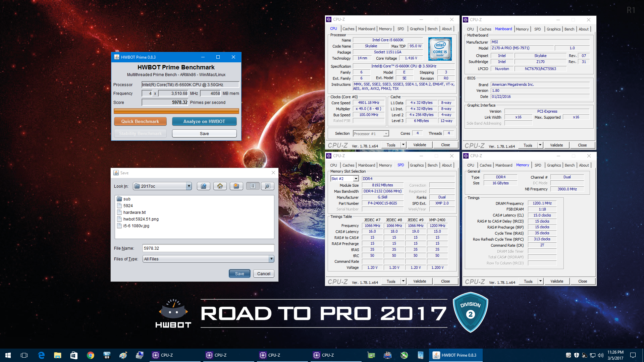Open Action Center notifications
Viewport: 644px width, 362px height.
click(633, 355)
